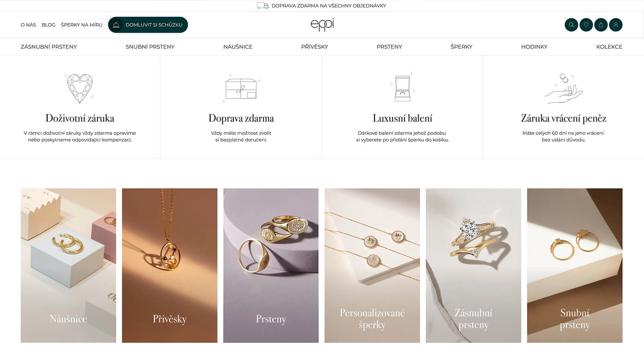This screenshot has width=644, height=362.
Task: Open the wishlist heart icon
Action: tap(586, 25)
